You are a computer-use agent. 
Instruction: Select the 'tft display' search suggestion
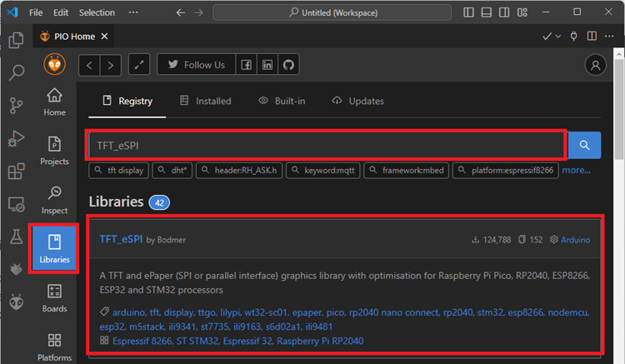click(119, 171)
